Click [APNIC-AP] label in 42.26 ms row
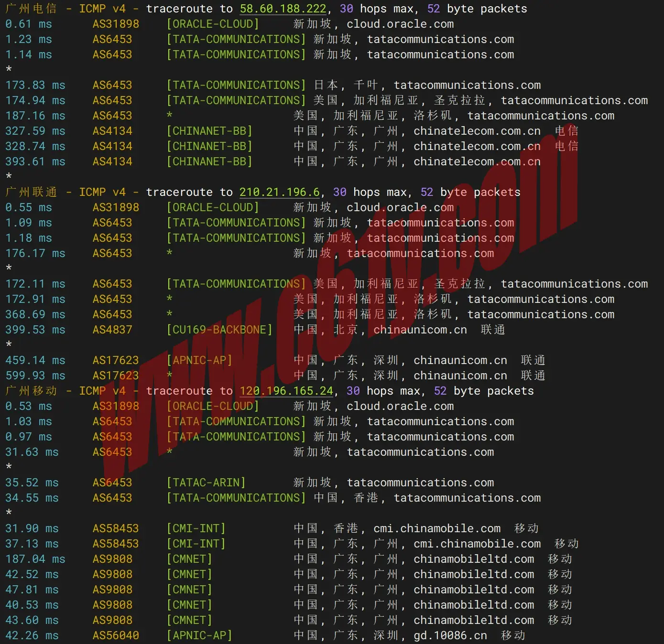664x644 pixels. point(199,635)
